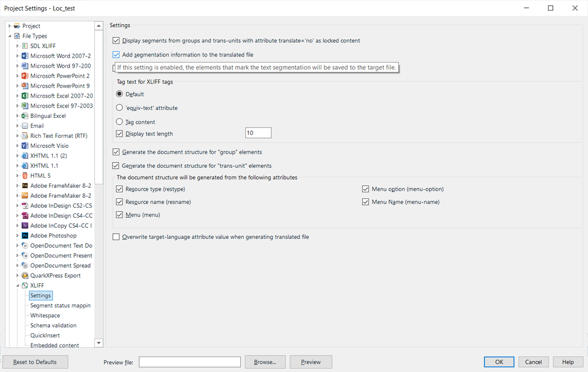Click the Preview file input field
This screenshot has width=588, height=372.
point(190,362)
